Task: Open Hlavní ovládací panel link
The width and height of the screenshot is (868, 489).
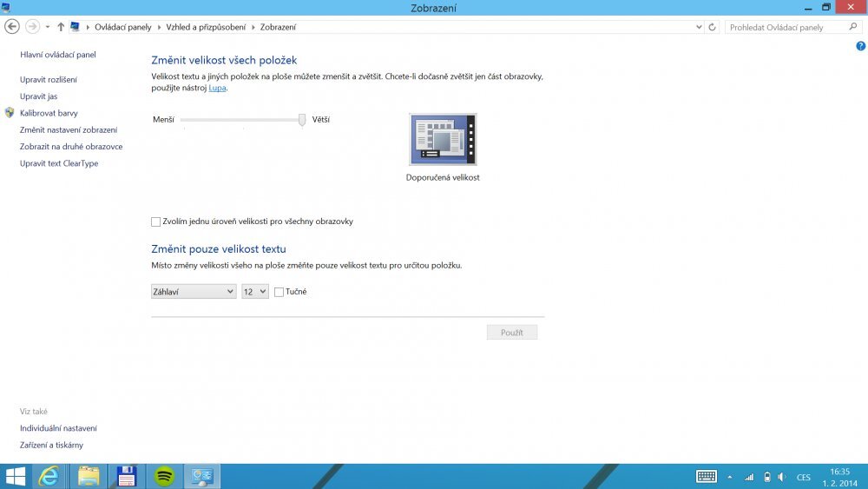Action: 58,55
